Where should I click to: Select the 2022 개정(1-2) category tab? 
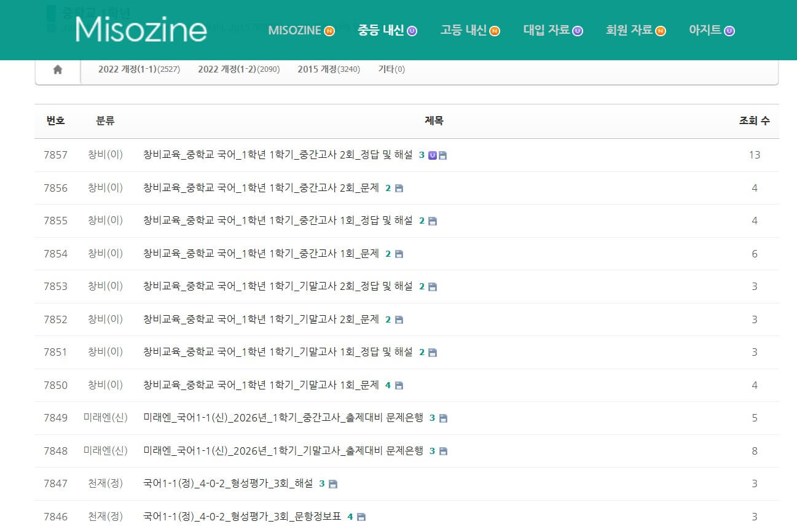[x=238, y=69]
